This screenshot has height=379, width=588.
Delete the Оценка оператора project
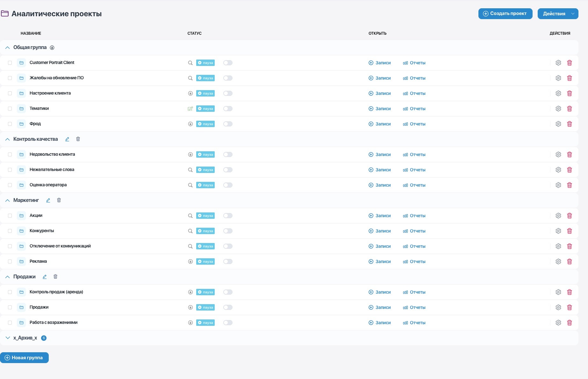[x=570, y=185]
